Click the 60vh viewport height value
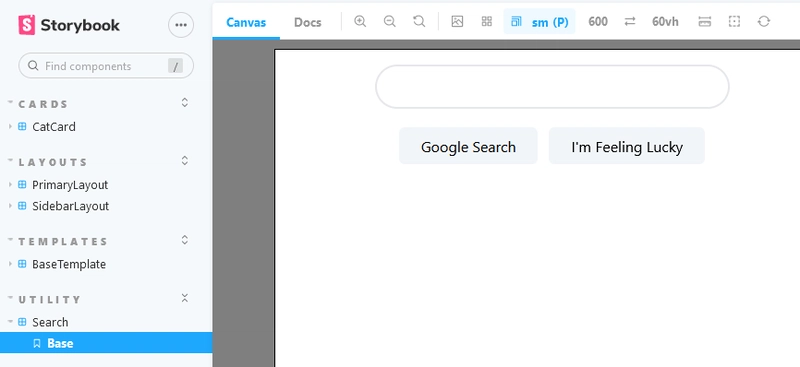Viewport: 800px width, 367px height. pos(665,21)
